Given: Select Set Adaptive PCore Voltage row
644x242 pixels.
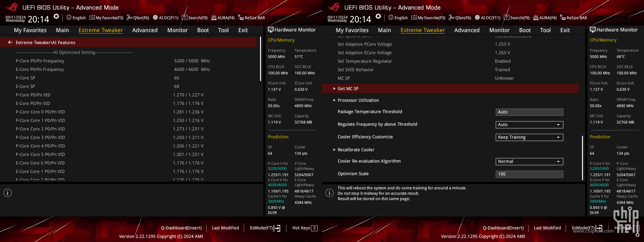Looking at the screenshot, I should 450,44.
